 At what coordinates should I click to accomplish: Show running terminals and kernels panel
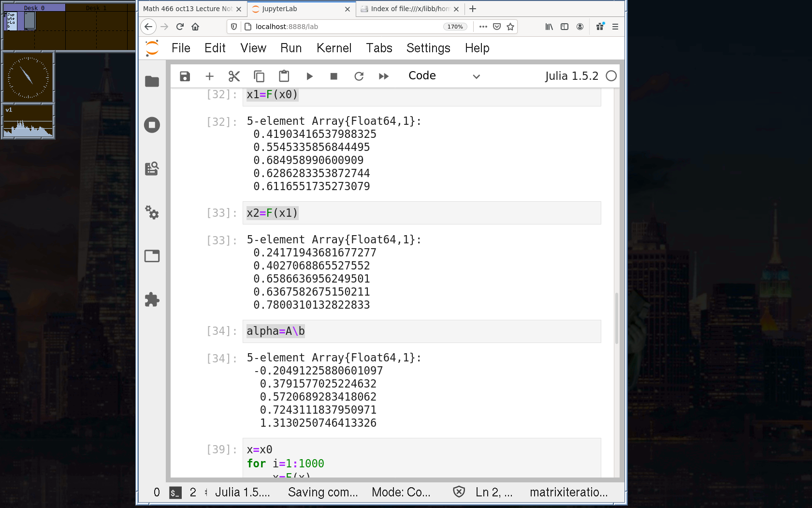click(x=152, y=125)
